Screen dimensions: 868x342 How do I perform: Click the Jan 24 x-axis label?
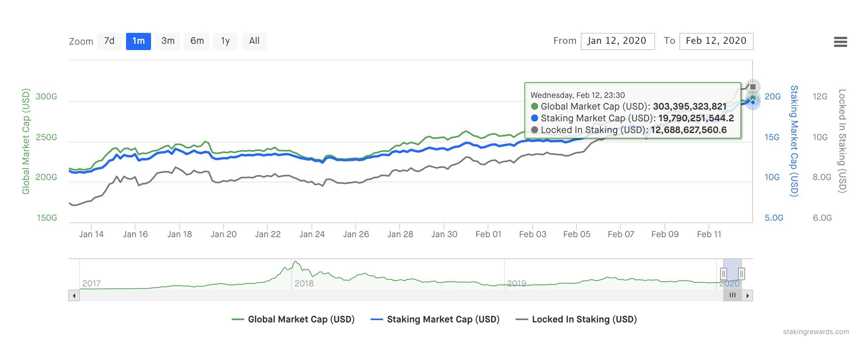(x=312, y=234)
